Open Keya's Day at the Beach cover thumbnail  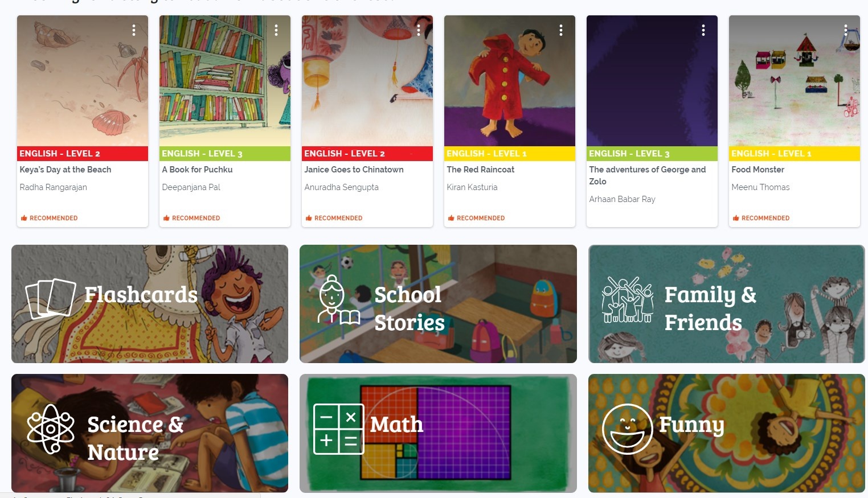pos(83,81)
